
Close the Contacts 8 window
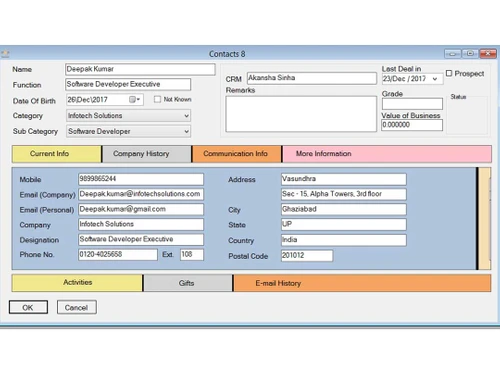coord(488,53)
